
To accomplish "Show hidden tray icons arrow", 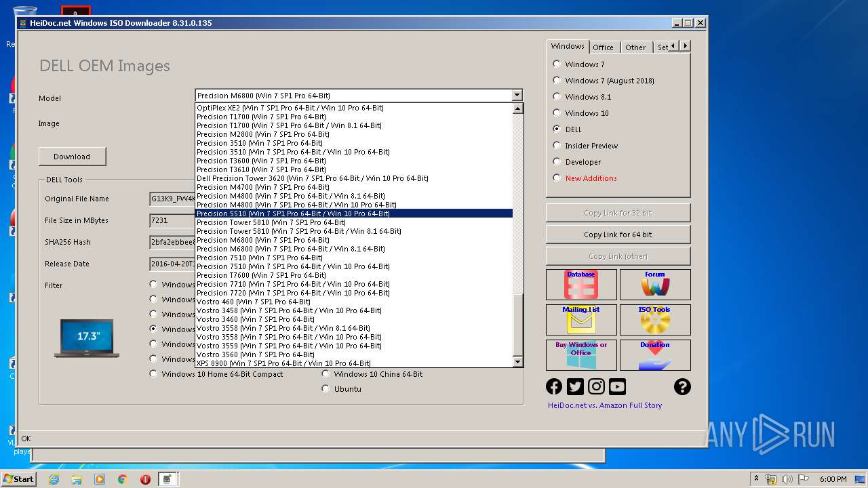I will (757, 479).
